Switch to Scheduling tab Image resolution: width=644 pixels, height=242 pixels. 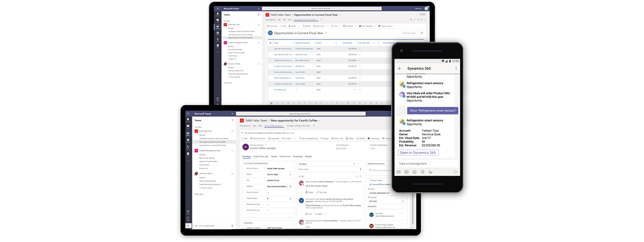(298, 156)
